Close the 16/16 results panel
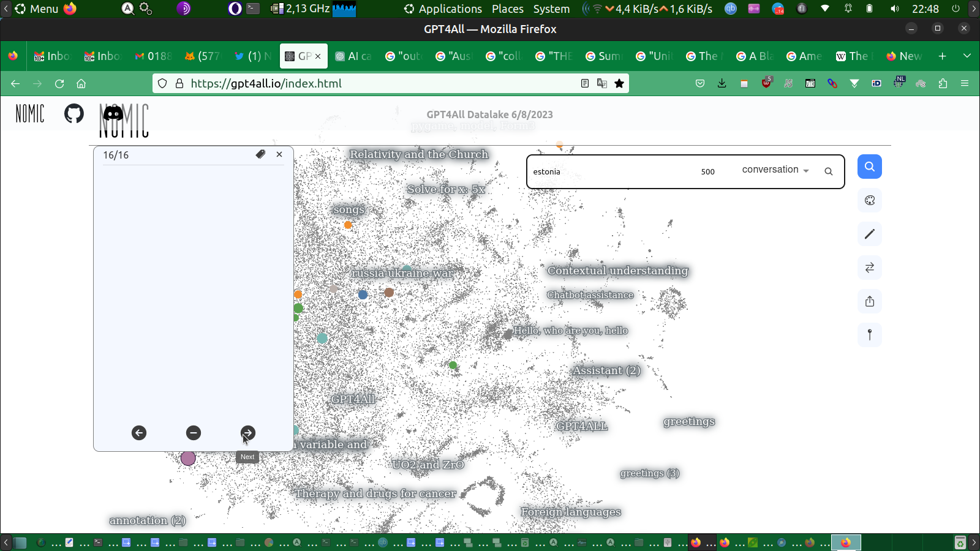This screenshot has height=551, width=980. click(x=279, y=154)
